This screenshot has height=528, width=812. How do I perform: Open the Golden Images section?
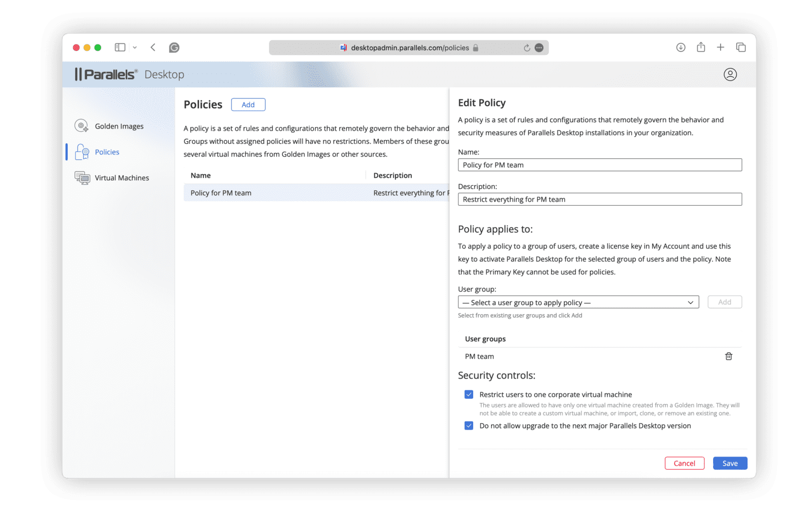coord(118,126)
